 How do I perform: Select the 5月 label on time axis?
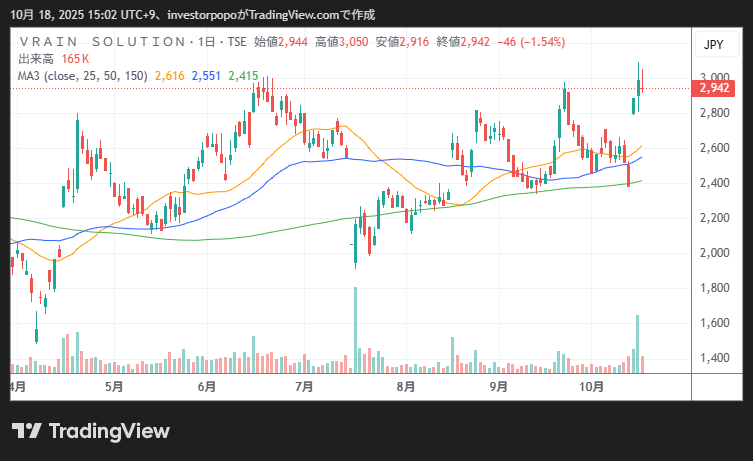(x=113, y=386)
